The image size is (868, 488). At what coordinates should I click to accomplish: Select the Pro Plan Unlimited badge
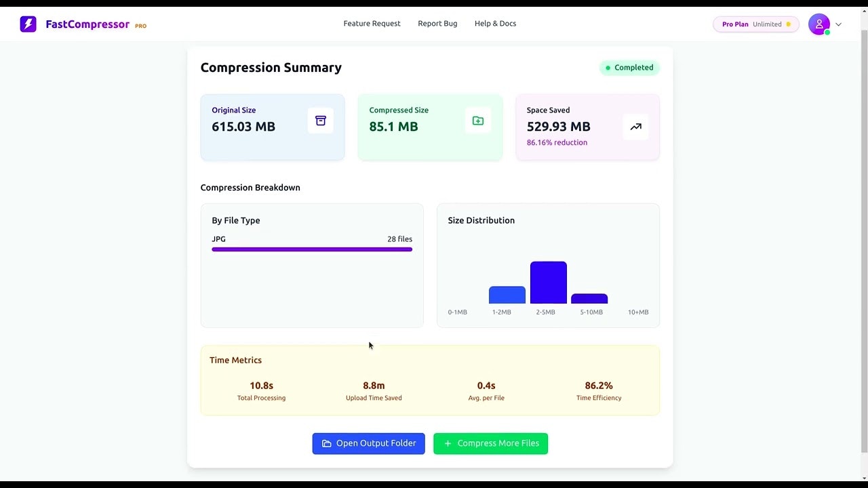point(755,24)
